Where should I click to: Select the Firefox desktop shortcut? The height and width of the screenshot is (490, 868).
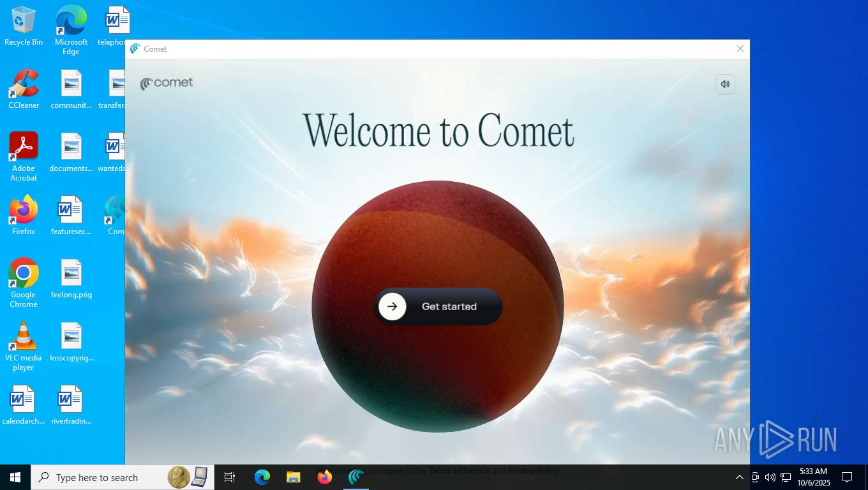pos(24,216)
